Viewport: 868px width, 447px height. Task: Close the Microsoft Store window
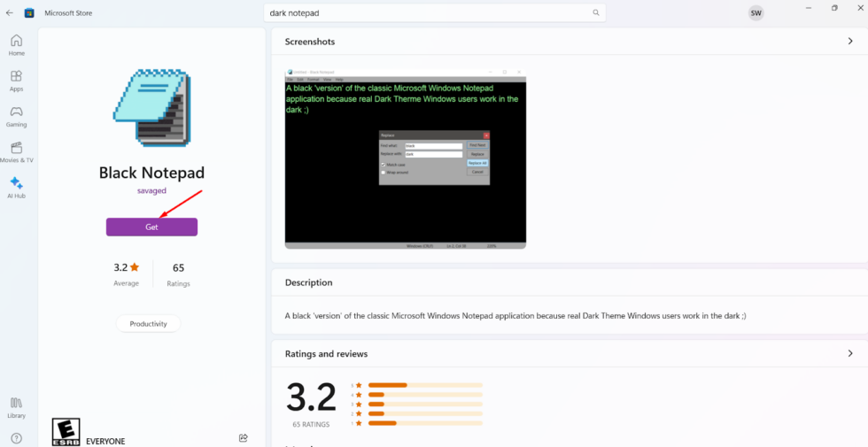[x=860, y=8]
